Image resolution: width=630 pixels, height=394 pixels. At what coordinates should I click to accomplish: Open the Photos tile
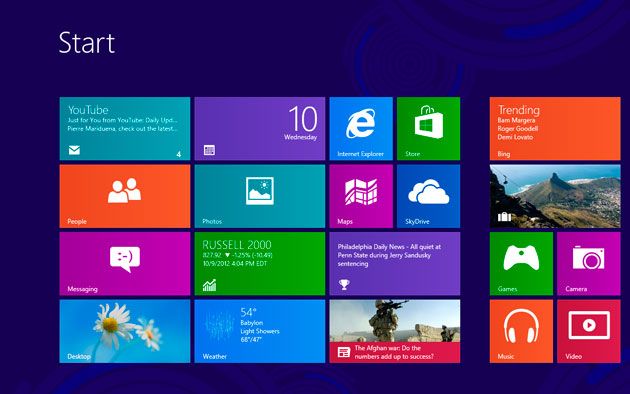tap(260, 196)
